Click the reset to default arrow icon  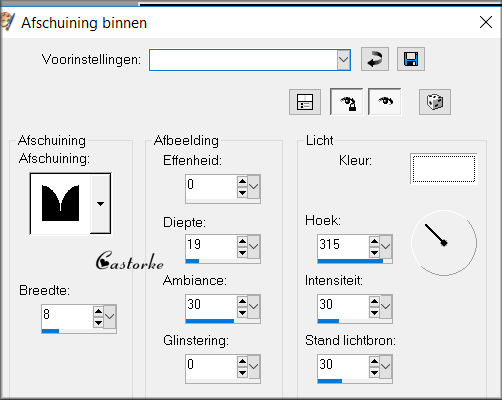[x=375, y=59]
